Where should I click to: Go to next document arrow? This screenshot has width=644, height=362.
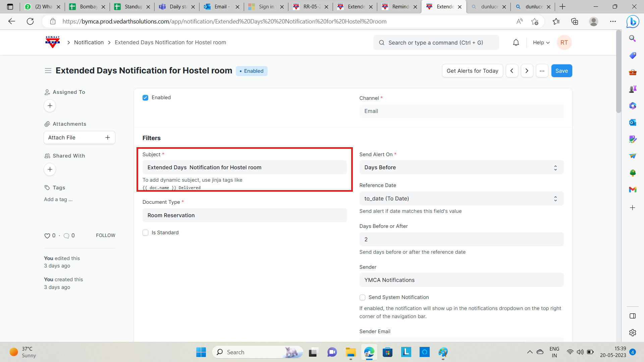(527, 71)
